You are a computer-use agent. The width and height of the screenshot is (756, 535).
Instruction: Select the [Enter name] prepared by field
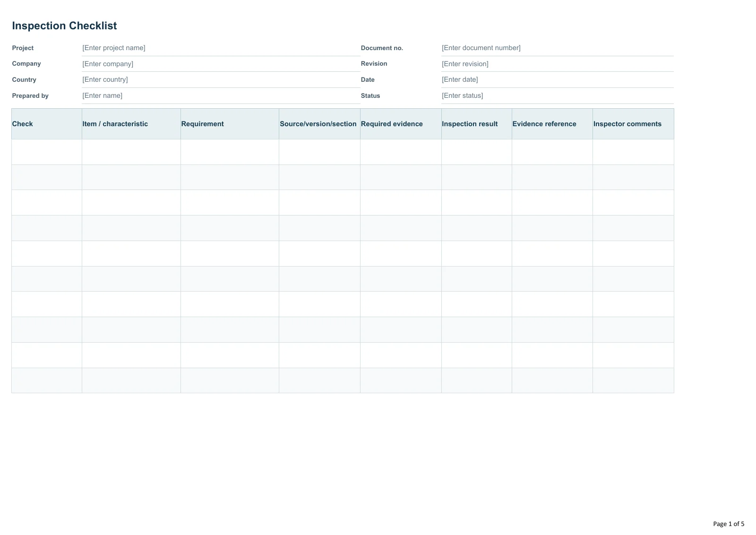(221, 95)
